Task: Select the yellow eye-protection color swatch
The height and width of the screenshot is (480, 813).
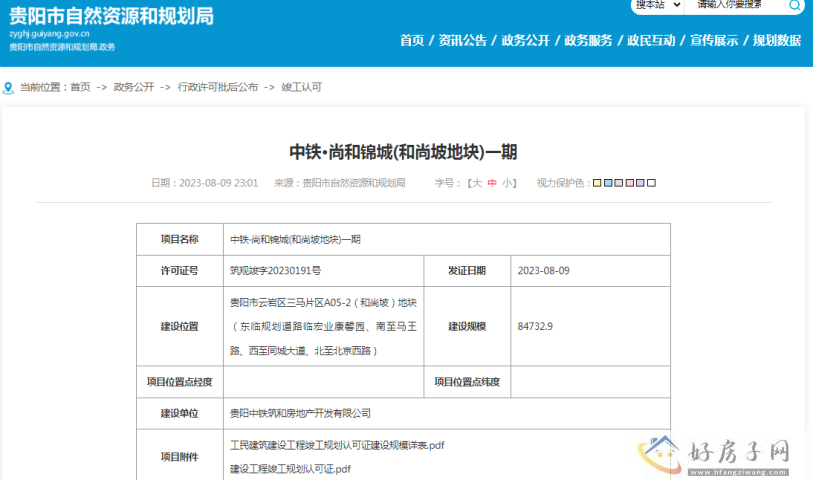Action: [597, 183]
